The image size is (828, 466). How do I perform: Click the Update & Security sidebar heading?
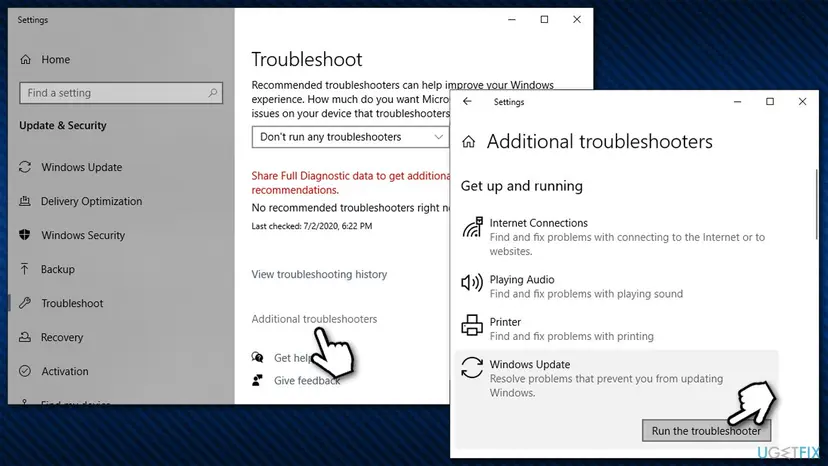(63, 126)
